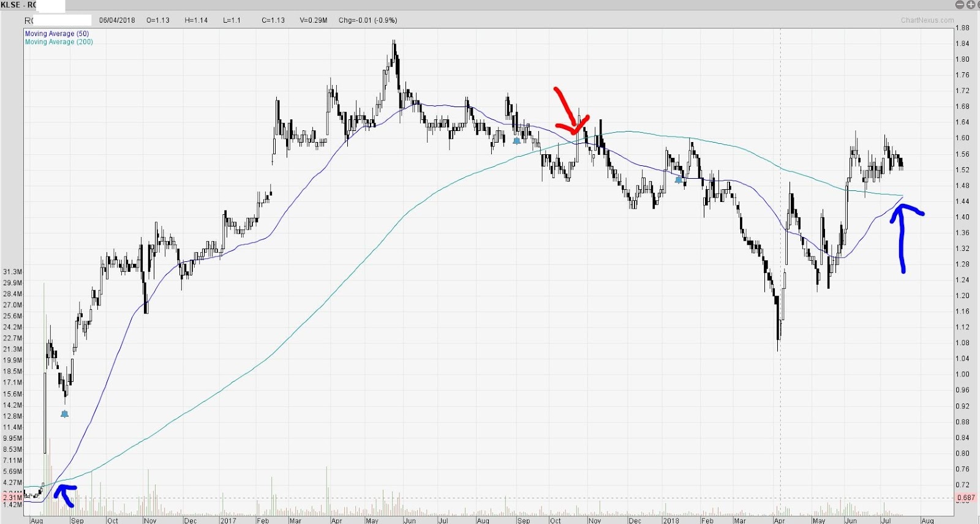980x524 pixels.
Task: Click the open price O=1.13
Action: pyautogui.click(x=158, y=20)
